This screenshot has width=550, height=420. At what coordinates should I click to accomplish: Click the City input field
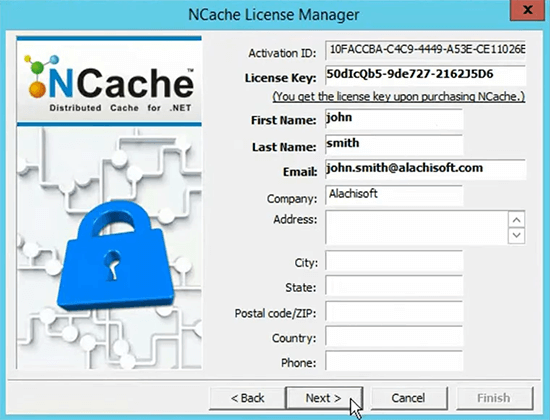click(394, 261)
